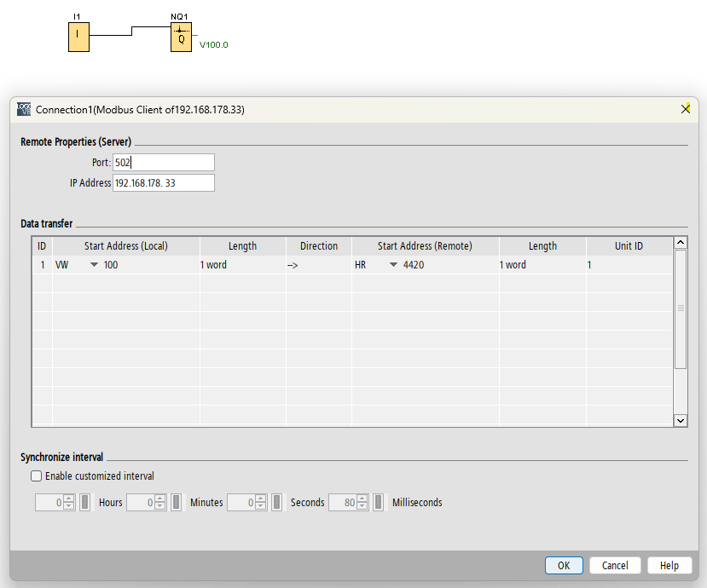Screen dimensions: 707x588
Task: Click the dialog icon beside the Connection1 title
Action: [24, 109]
